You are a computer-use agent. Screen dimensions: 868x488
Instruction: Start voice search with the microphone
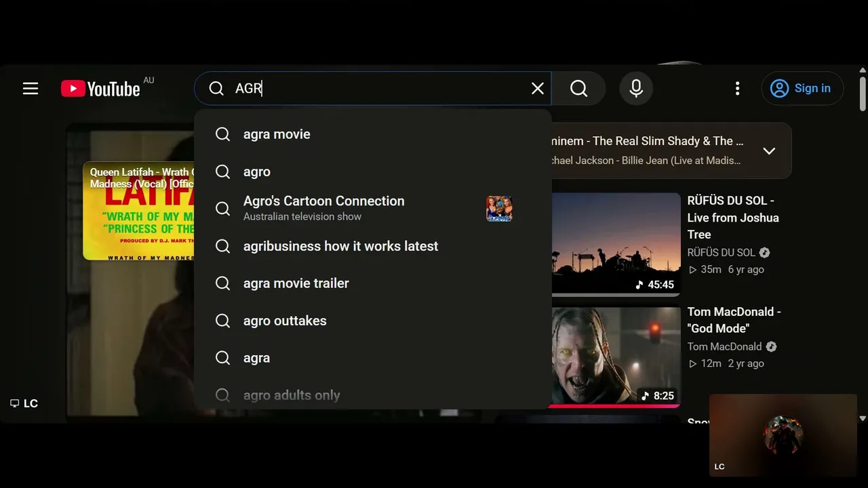point(636,88)
